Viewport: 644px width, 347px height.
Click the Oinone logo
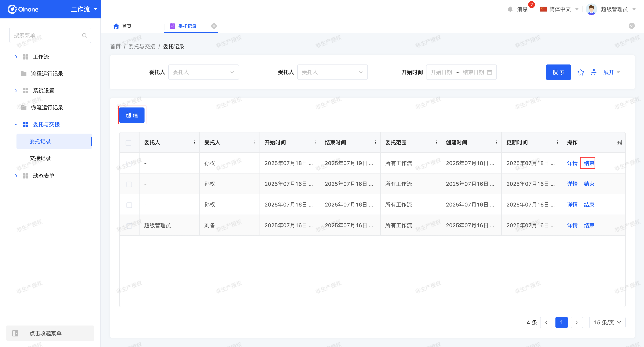click(x=23, y=9)
